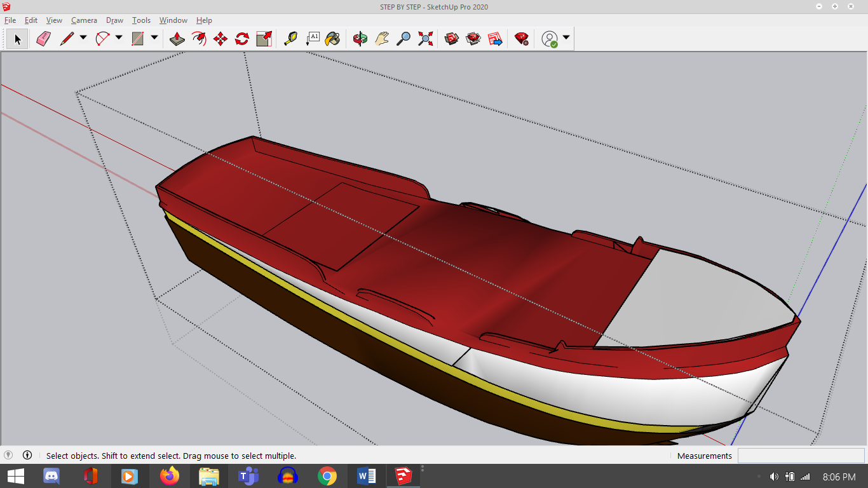Click the SketchUp taskbar icon
The width and height of the screenshot is (868, 488).
click(403, 476)
